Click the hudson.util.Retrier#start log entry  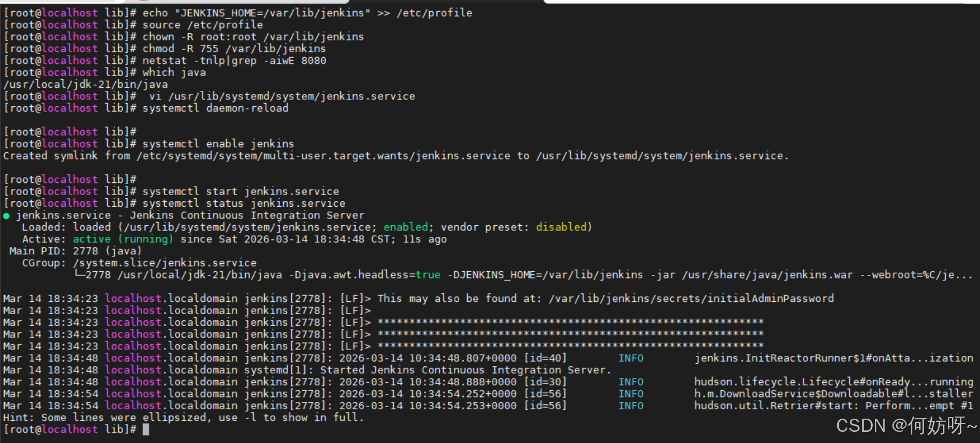tap(488, 405)
